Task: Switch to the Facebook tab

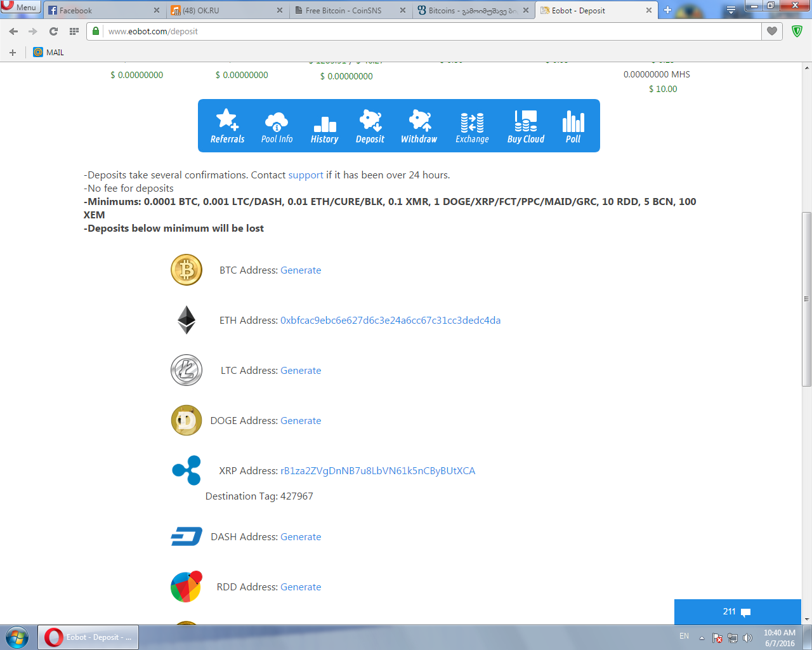Action: tap(103, 10)
